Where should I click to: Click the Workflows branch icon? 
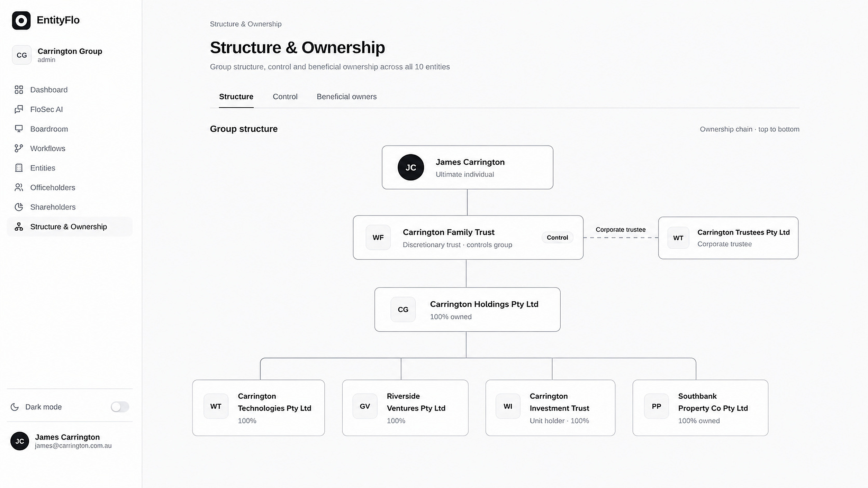point(19,148)
